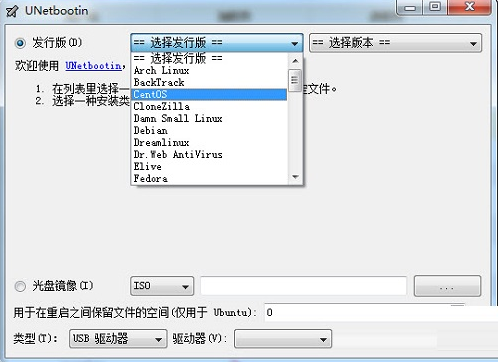
Task: Open the 选择版本 version dropdown
Action: 395,43
